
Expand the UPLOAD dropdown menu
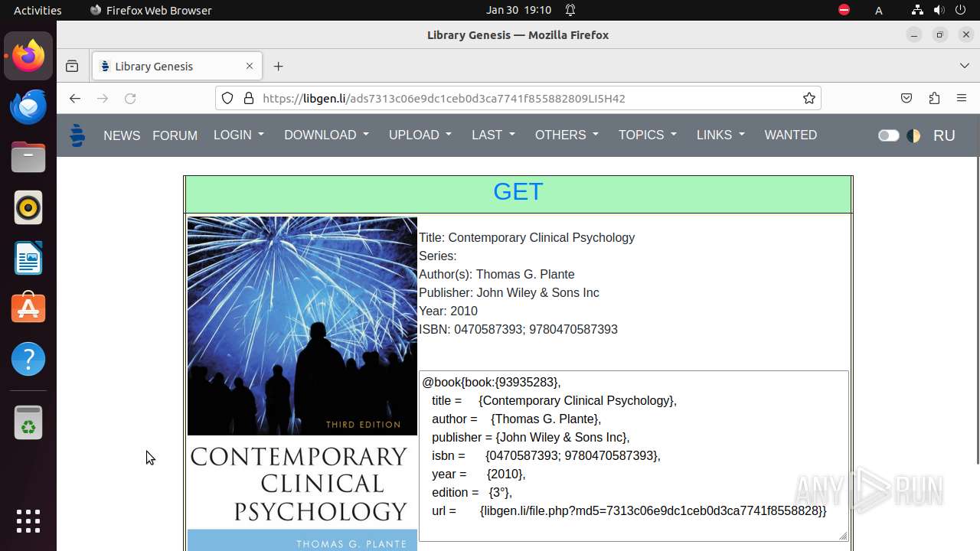420,135
